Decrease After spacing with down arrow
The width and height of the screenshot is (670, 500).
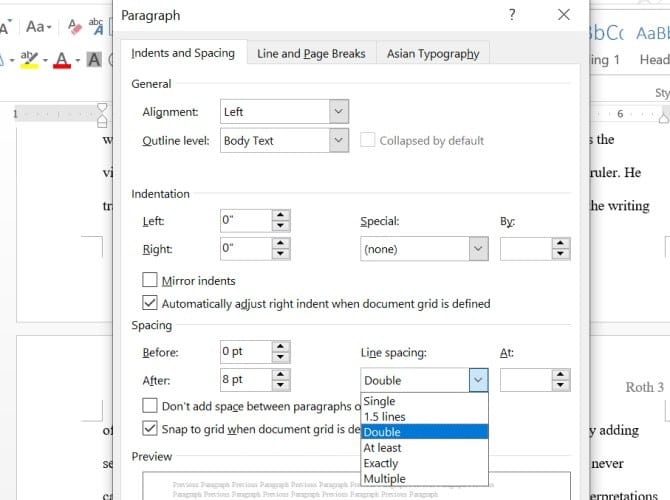click(x=281, y=385)
